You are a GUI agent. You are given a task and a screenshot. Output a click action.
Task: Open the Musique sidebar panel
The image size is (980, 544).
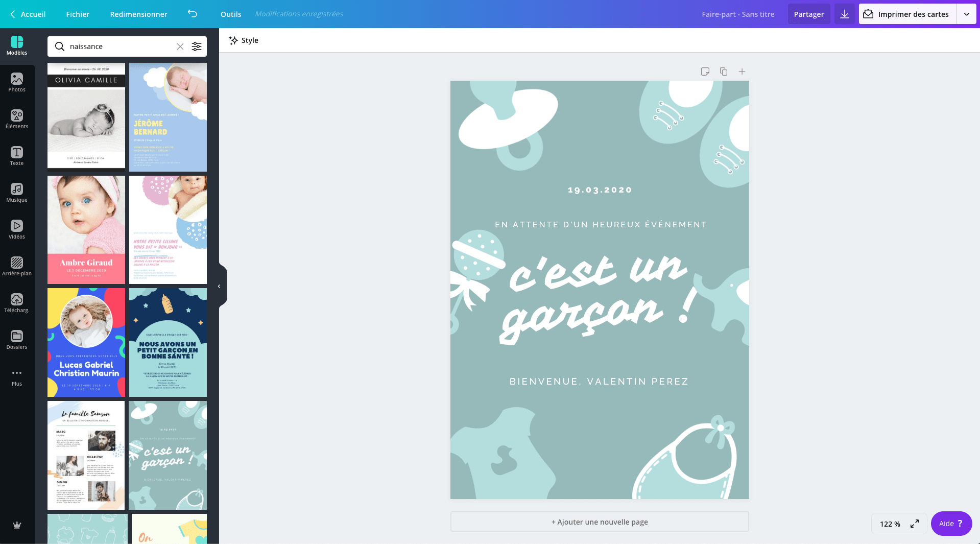[x=17, y=193]
